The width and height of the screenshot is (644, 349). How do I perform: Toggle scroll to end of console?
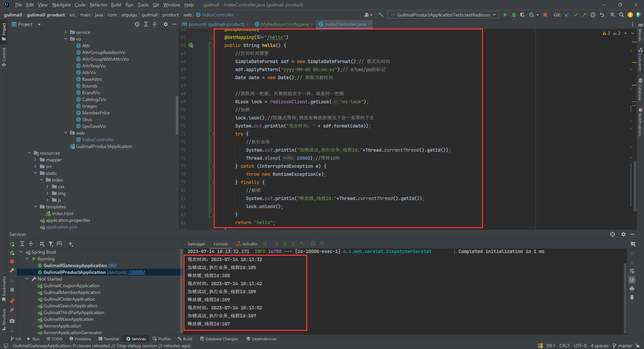tap(632, 280)
